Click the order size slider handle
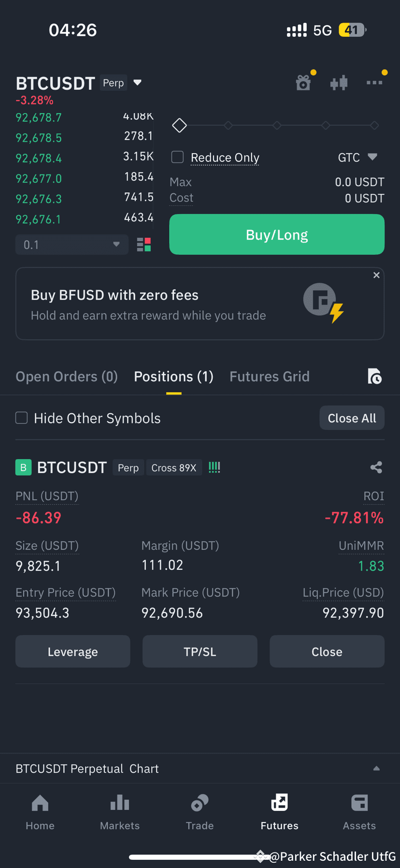The image size is (400, 868). (x=180, y=126)
